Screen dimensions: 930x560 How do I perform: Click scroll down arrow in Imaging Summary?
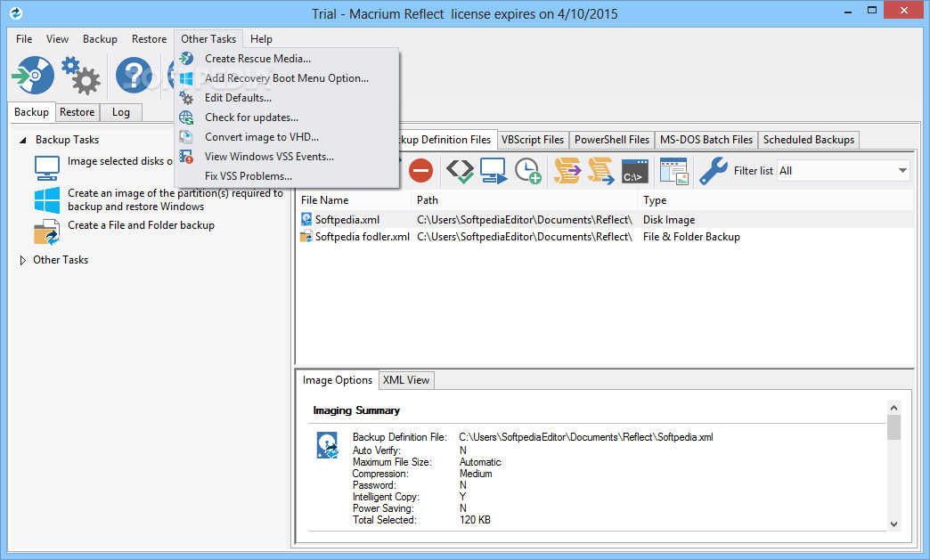pyautogui.click(x=893, y=524)
